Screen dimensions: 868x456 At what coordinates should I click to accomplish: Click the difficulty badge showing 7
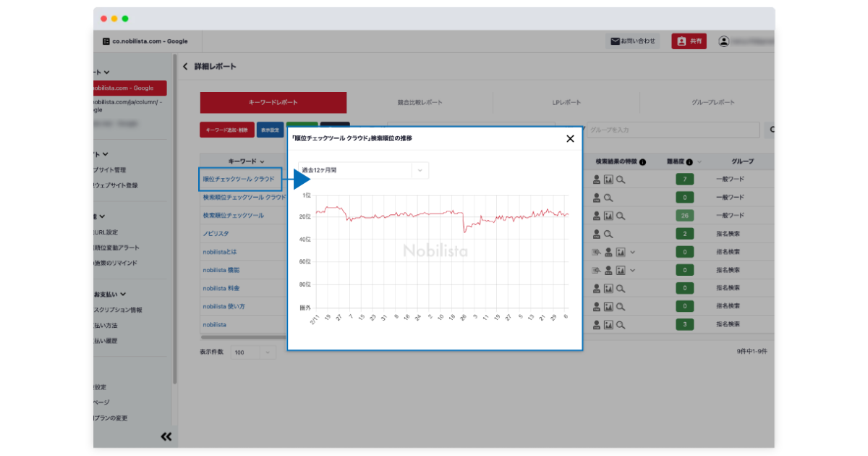[684, 179]
